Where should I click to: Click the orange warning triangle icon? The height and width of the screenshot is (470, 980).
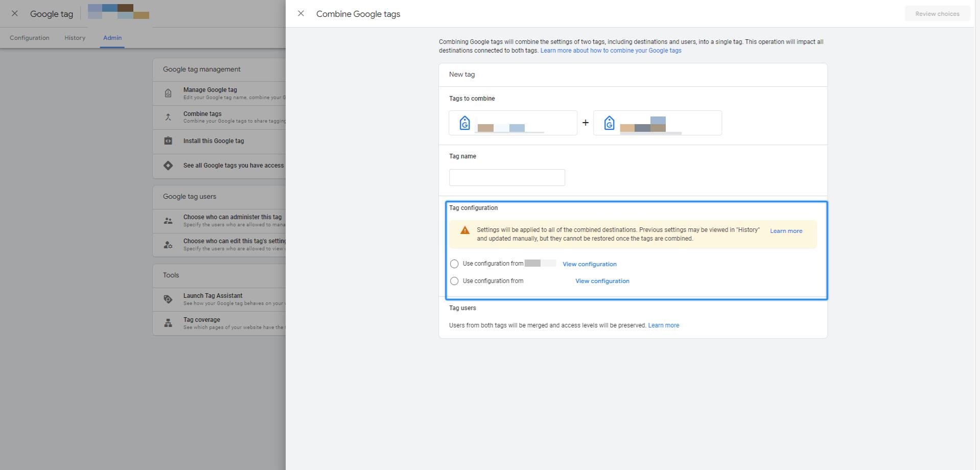pos(465,230)
